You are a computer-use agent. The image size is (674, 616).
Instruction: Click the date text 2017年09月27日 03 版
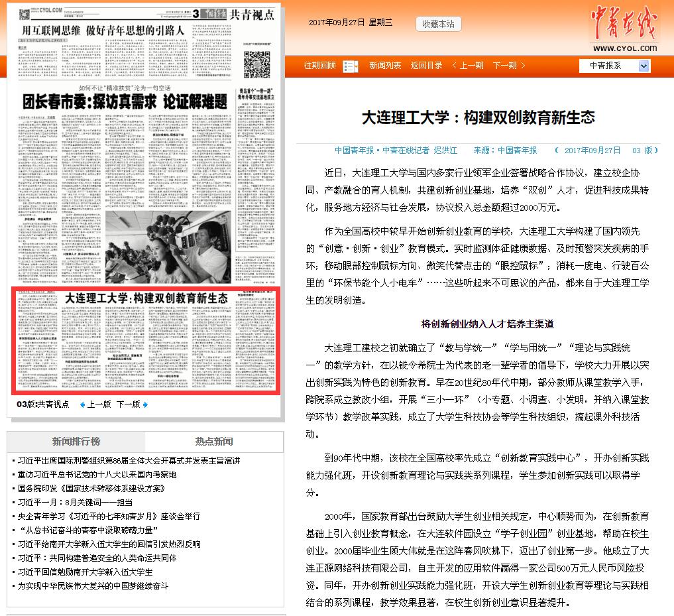pyautogui.click(x=606, y=150)
